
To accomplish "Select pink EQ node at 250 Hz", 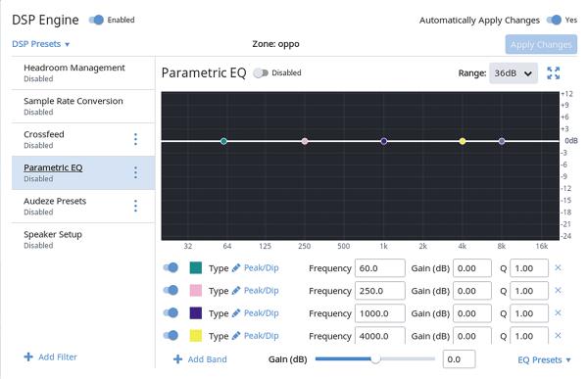I will 305,141.
